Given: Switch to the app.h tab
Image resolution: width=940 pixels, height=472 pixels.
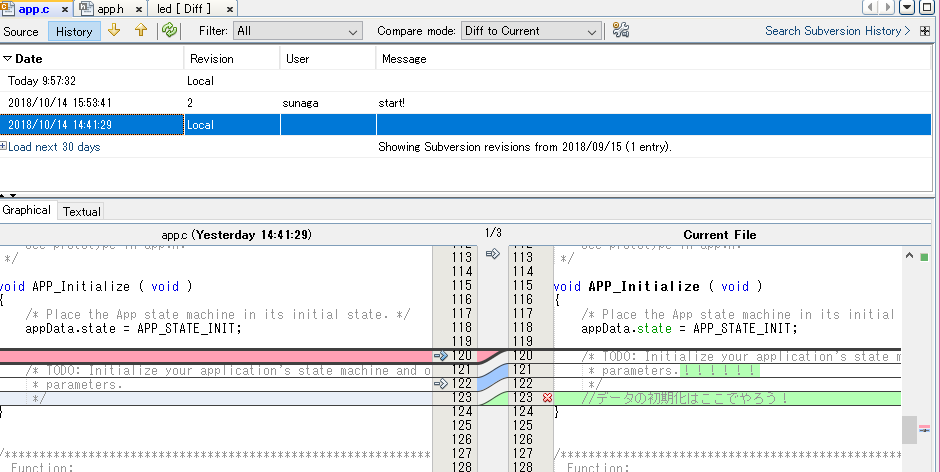Looking at the screenshot, I should 109,8.
